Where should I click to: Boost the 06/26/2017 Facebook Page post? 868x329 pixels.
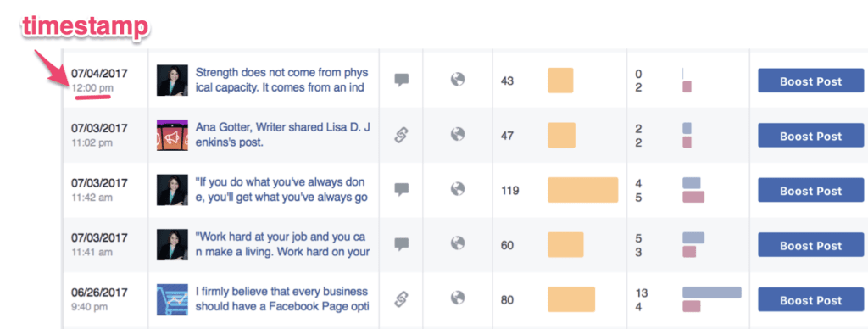pyautogui.click(x=810, y=300)
